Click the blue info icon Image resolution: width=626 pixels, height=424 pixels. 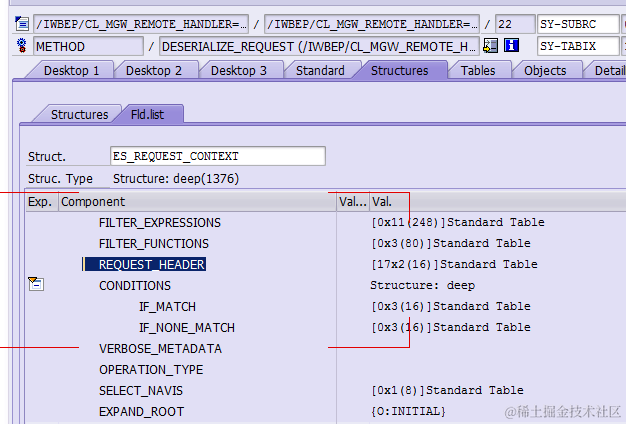511,46
